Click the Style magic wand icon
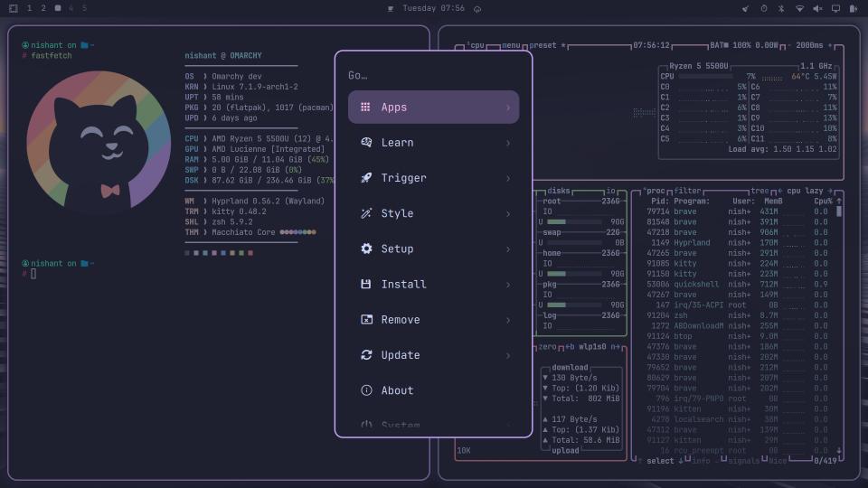The width and height of the screenshot is (868, 488). [x=366, y=213]
